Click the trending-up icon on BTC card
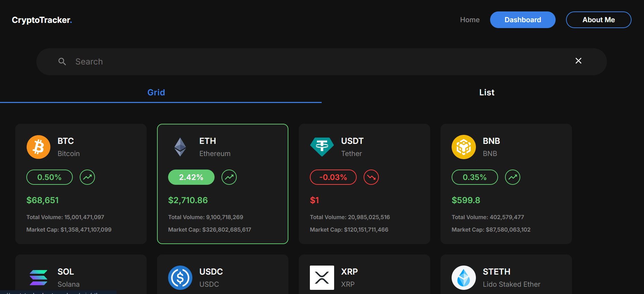 87,177
